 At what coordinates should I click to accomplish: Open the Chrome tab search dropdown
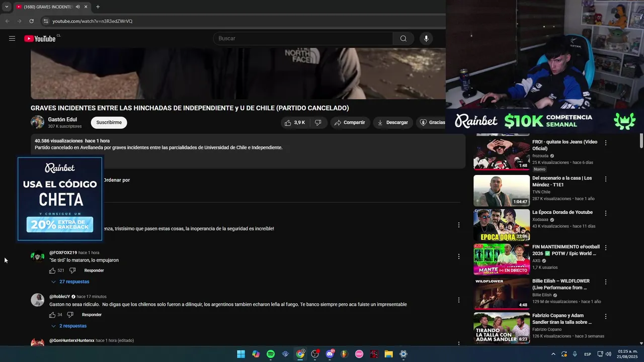[x=6, y=7]
